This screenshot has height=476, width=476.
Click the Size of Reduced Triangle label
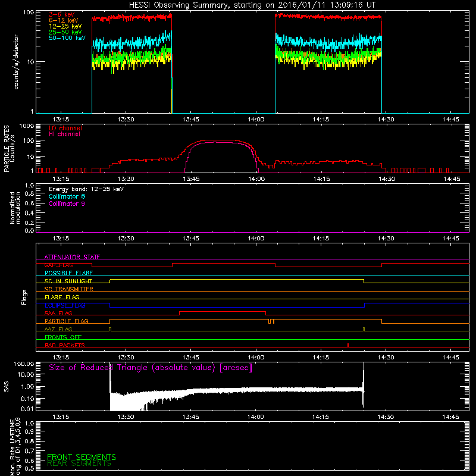pyautogui.click(x=151, y=368)
